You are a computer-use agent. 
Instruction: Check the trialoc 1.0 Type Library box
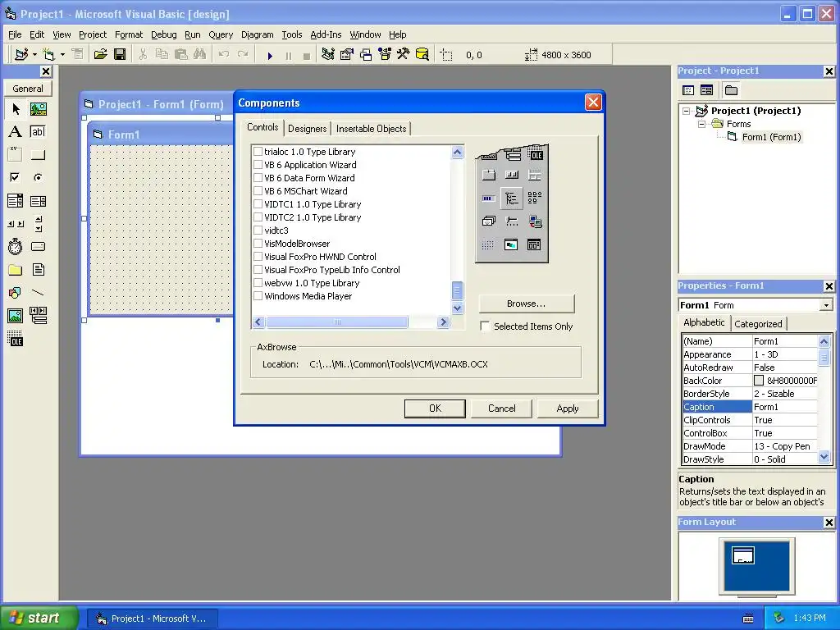click(258, 152)
